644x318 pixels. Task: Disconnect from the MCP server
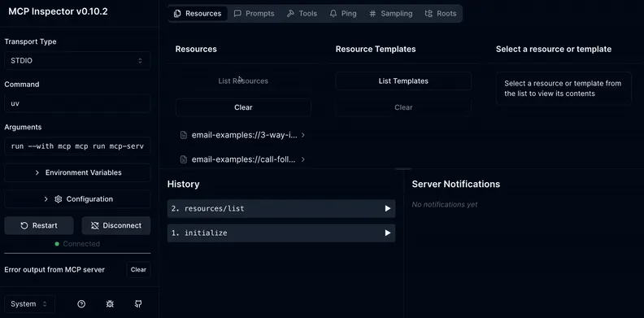116,225
